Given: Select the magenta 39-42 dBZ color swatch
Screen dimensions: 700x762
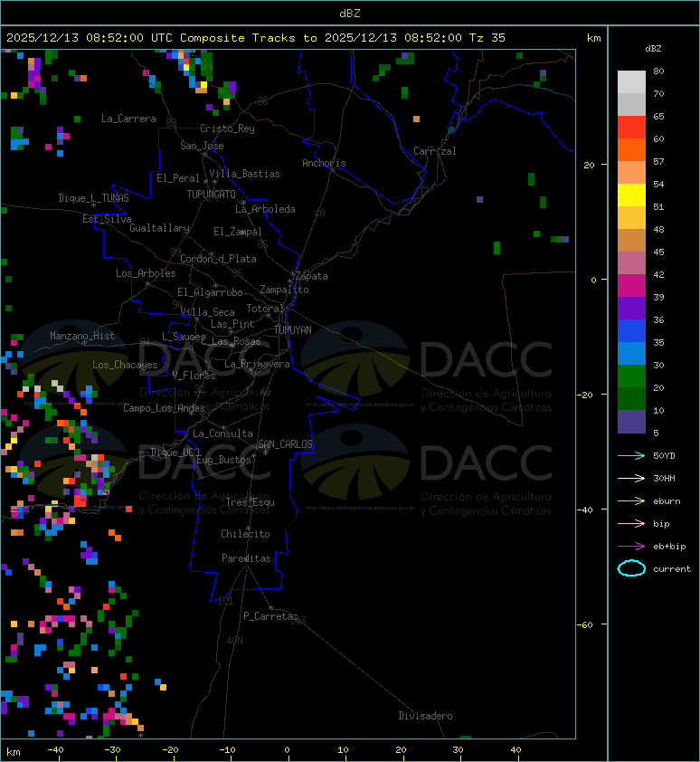Looking at the screenshot, I should click(x=631, y=286).
